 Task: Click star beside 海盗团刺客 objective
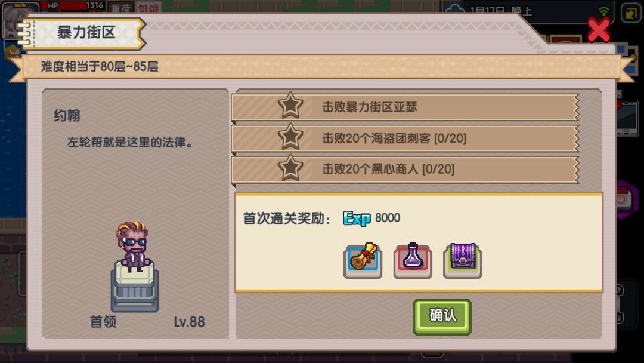pos(290,137)
